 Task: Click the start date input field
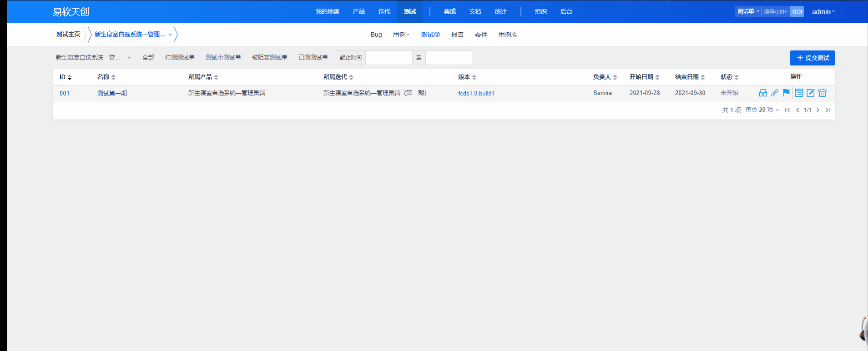(x=389, y=58)
